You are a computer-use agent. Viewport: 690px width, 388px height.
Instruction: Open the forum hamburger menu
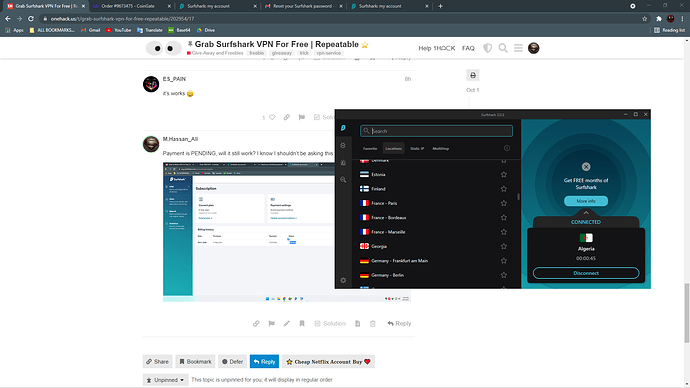tap(518, 48)
